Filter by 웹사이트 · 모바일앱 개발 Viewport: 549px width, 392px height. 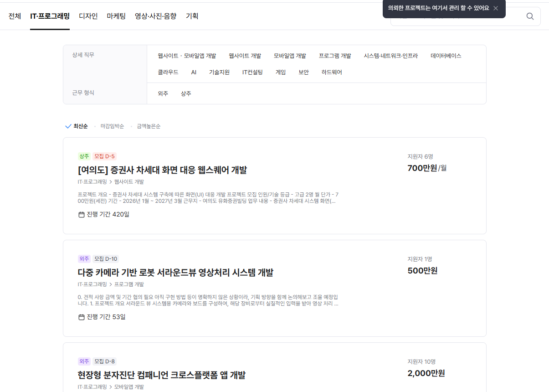click(187, 56)
